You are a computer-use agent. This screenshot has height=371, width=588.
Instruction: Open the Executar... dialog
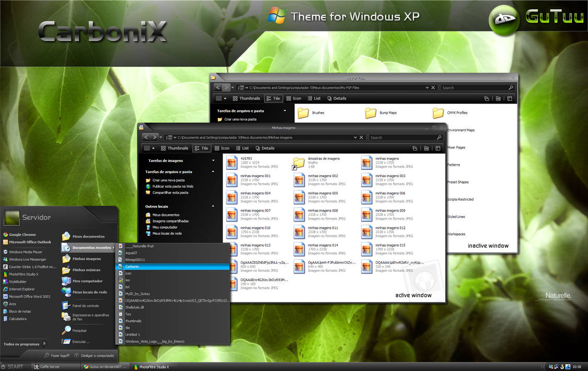point(76,342)
